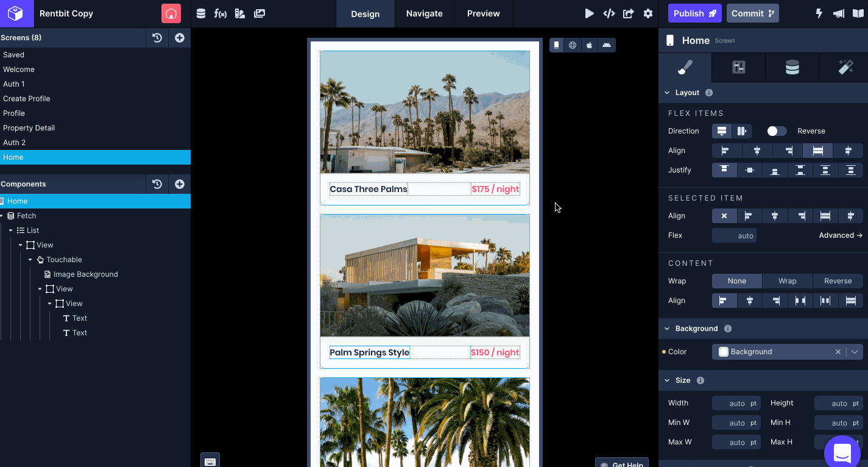Open the code view icon
Screen dimensions: 868x467
pyautogui.click(x=609, y=13)
